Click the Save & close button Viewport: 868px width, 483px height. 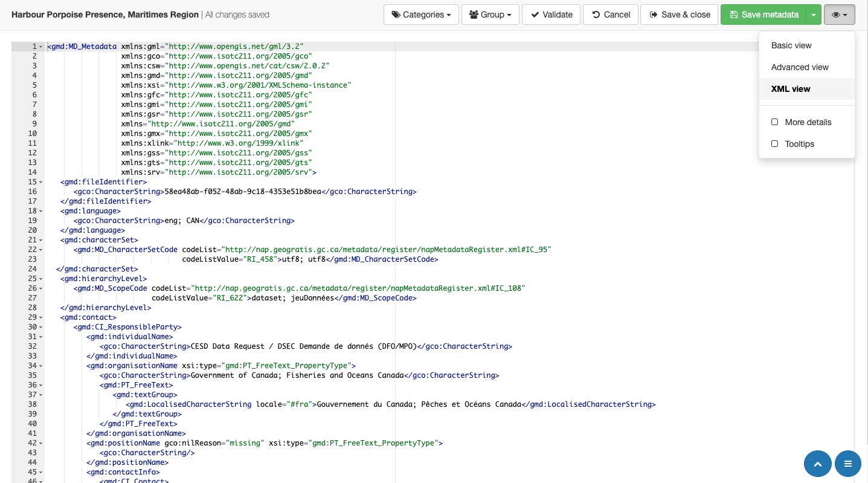point(680,15)
